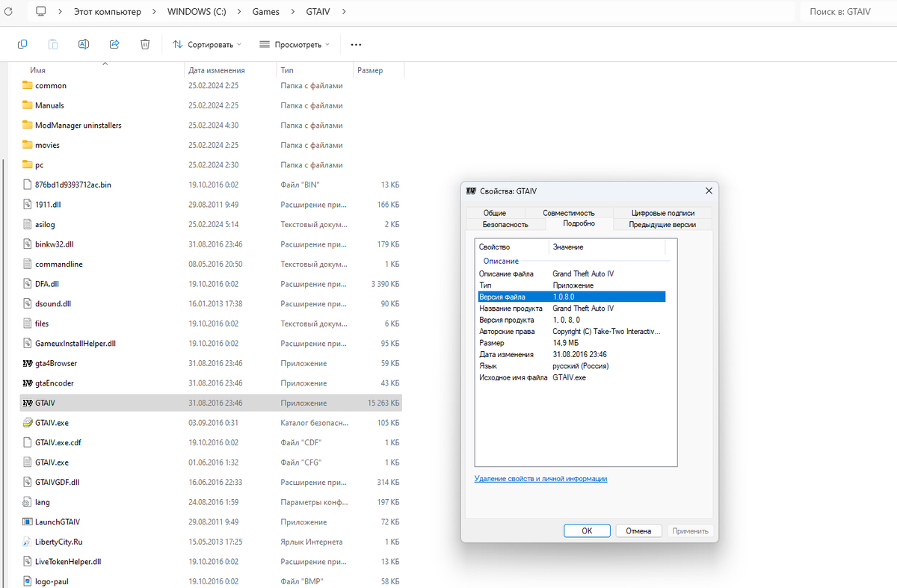This screenshot has height=588, width=897.
Task: Click the 876bd1d9393712ac.bin file icon
Action: pyautogui.click(x=28, y=185)
